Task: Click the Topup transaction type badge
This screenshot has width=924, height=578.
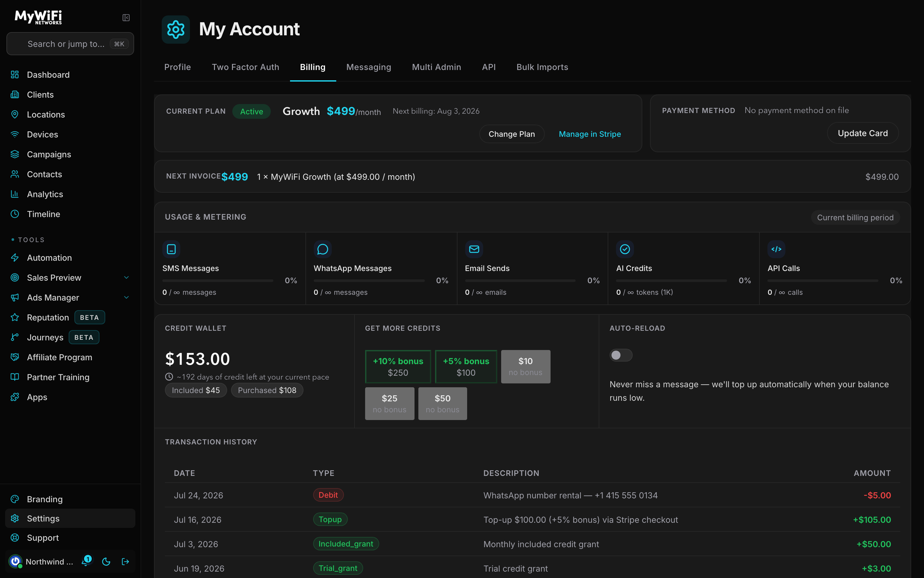Action: point(330,520)
